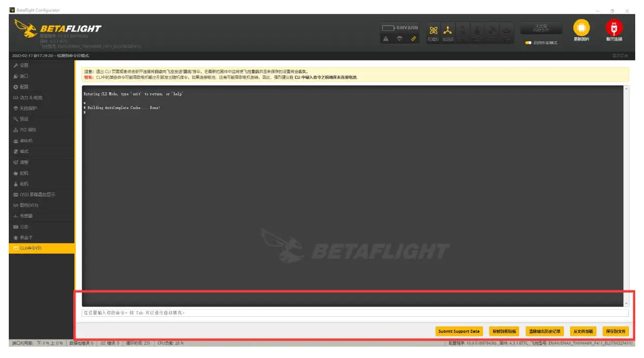Viewport: 644px width, 358px height.
Task: Select the highlighted CLI(命令行) tab
Action: [41, 249]
